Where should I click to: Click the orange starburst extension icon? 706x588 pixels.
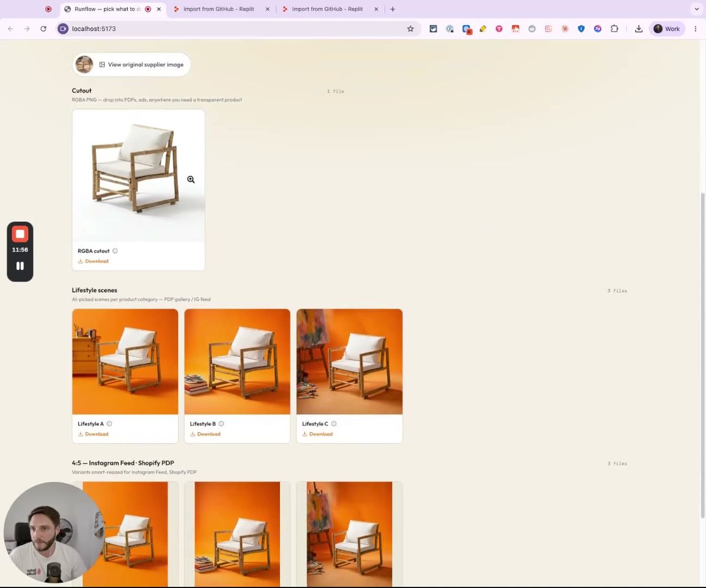point(565,29)
